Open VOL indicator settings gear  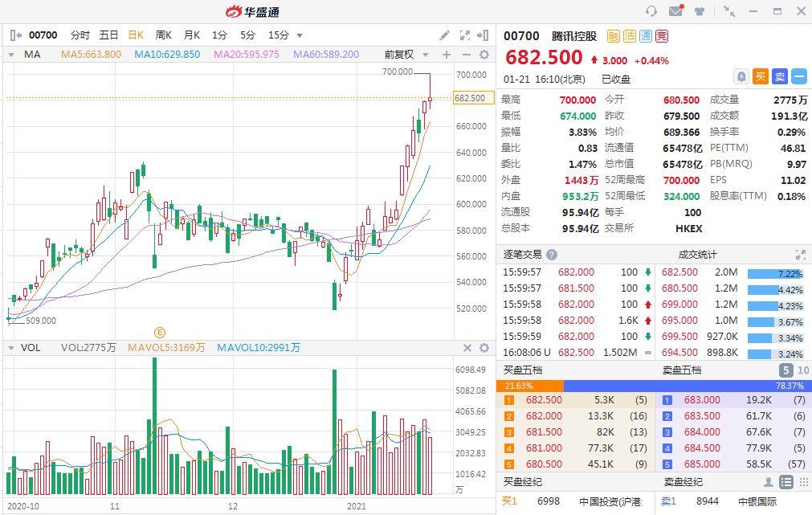(x=484, y=348)
